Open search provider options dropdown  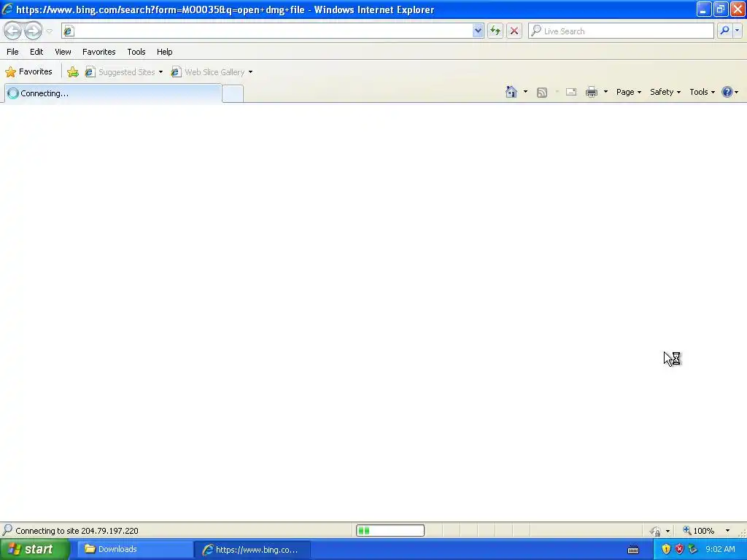tap(737, 31)
